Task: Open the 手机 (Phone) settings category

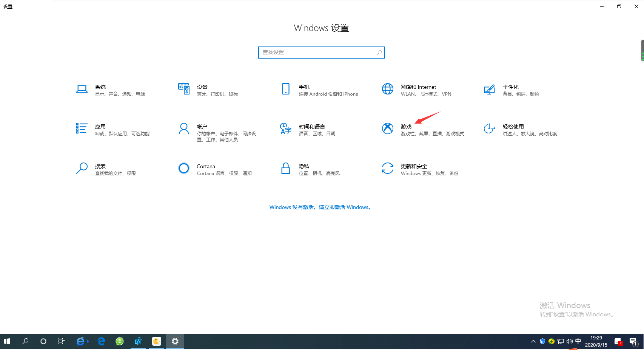Action: click(x=319, y=90)
